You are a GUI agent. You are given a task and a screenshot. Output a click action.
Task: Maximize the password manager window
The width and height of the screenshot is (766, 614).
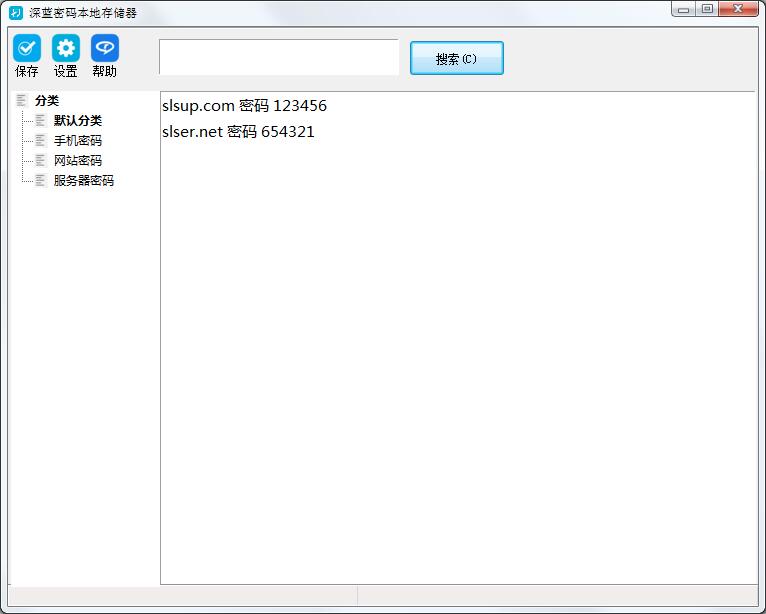click(707, 9)
